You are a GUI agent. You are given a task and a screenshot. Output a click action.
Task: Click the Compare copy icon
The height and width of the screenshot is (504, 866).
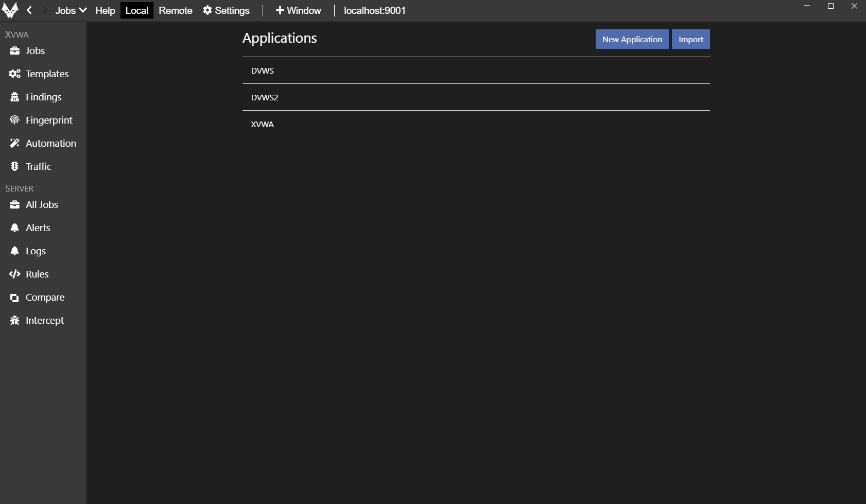click(14, 298)
